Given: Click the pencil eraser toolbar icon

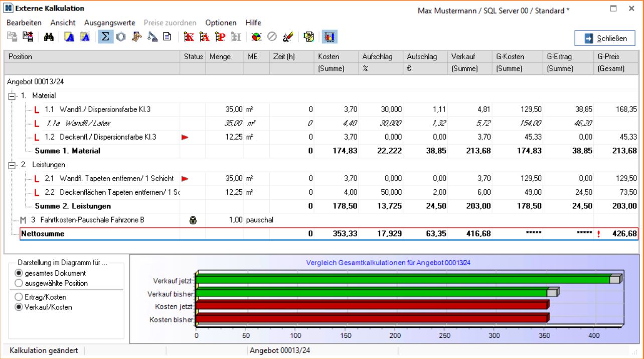Looking at the screenshot, I should [288, 37].
